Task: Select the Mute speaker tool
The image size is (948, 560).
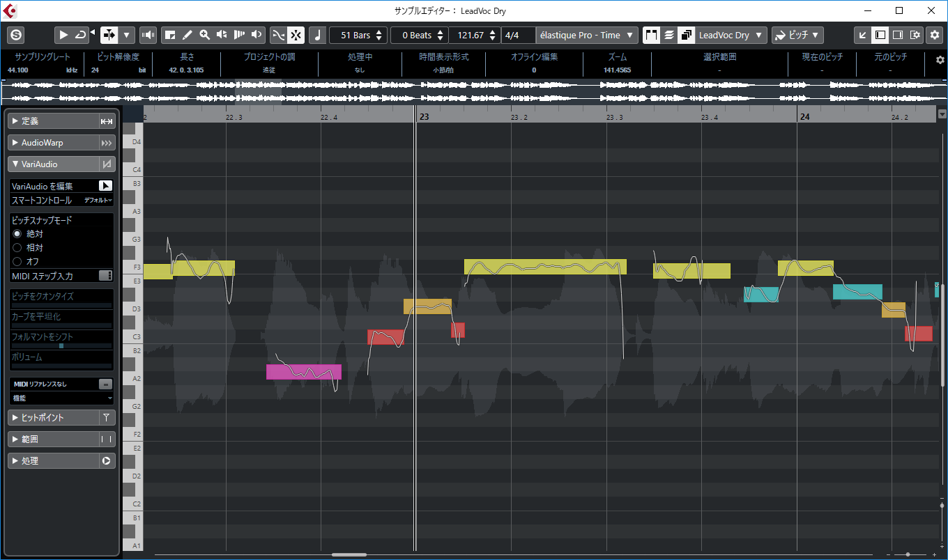Action: pyautogui.click(x=222, y=35)
